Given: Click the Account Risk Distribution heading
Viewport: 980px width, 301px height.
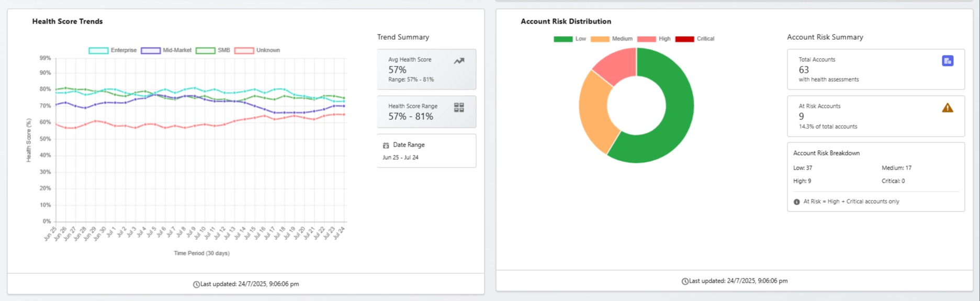Looking at the screenshot, I should click(x=566, y=21).
